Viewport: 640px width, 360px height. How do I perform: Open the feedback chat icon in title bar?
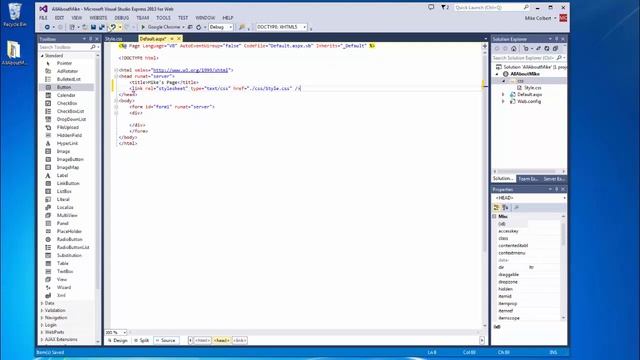click(431, 7)
